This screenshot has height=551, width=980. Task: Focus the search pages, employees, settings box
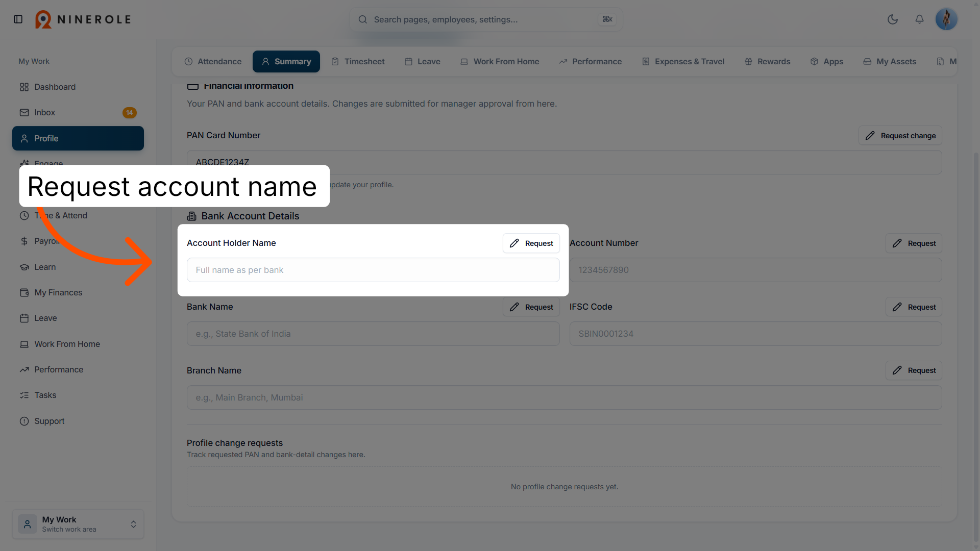pos(486,19)
